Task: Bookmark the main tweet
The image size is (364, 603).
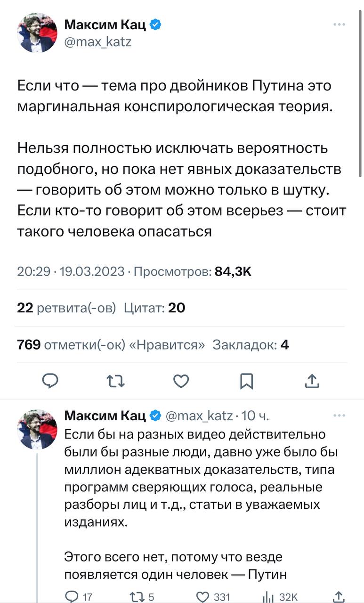Action: [247, 381]
